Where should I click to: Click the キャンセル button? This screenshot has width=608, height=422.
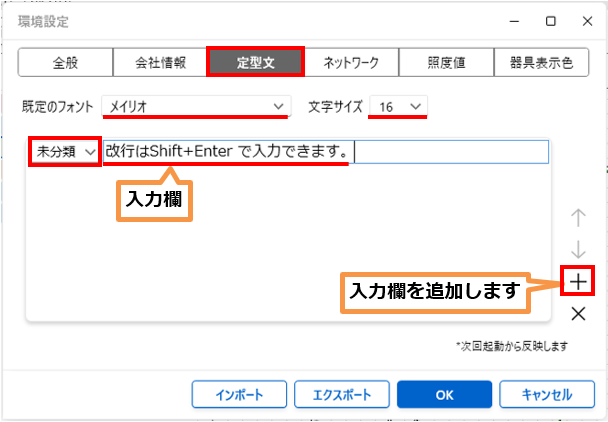click(x=546, y=394)
